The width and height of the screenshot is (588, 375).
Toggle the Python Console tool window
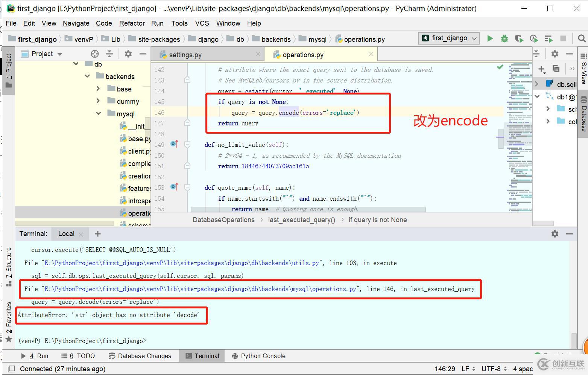click(x=259, y=356)
